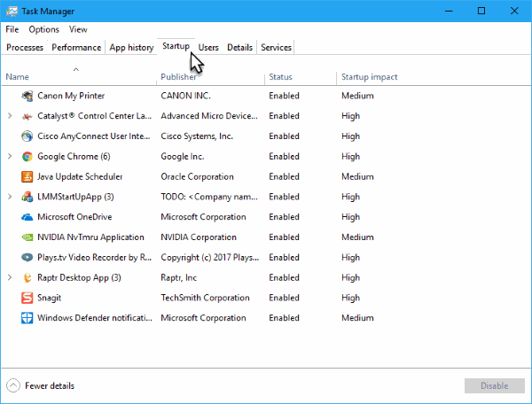Image resolution: width=532 pixels, height=404 pixels.
Task: Click the Google Chrome icon
Action: [x=27, y=157]
